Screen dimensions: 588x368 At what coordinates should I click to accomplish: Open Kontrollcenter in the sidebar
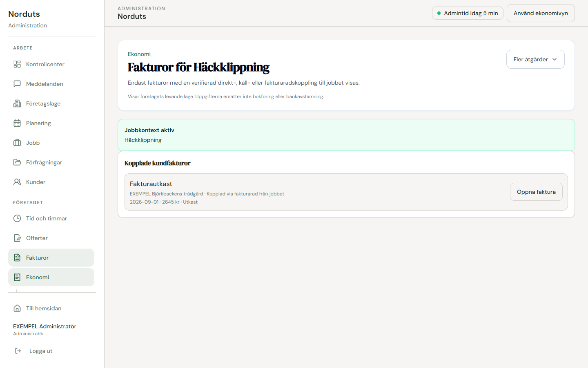[x=51, y=64]
